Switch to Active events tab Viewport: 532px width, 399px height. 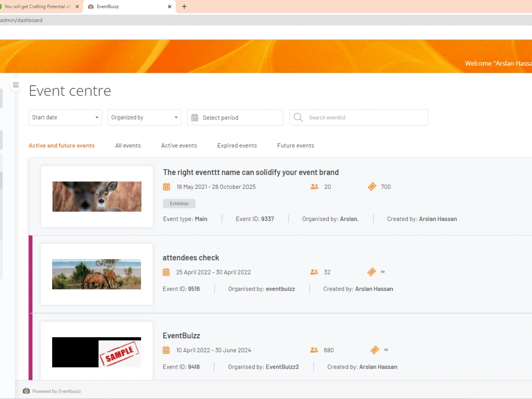(179, 146)
